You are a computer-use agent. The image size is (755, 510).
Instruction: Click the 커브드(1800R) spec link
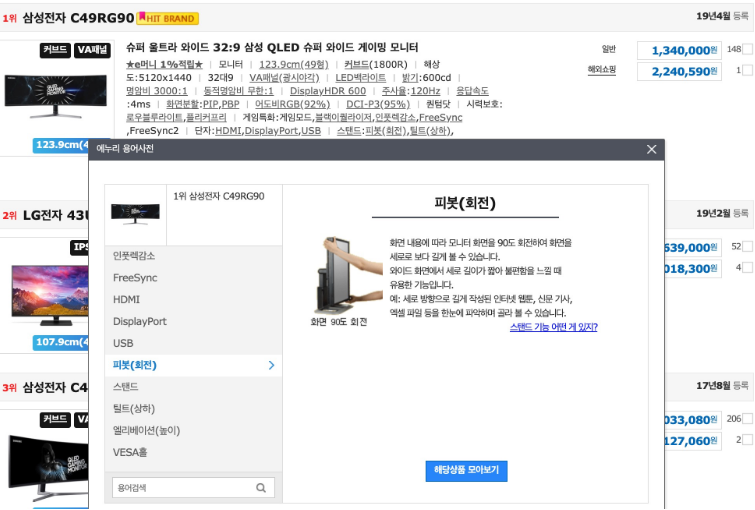pyautogui.click(x=376, y=65)
